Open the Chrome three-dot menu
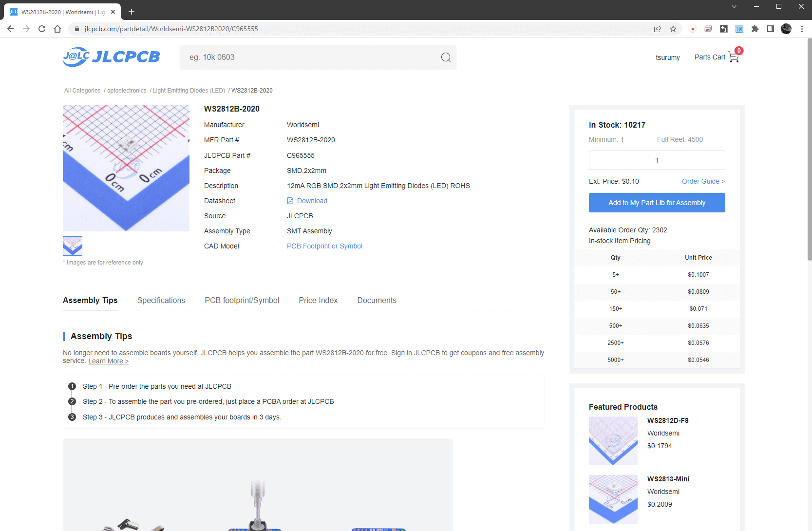The height and width of the screenshot is (531, 812). [802, 29]
